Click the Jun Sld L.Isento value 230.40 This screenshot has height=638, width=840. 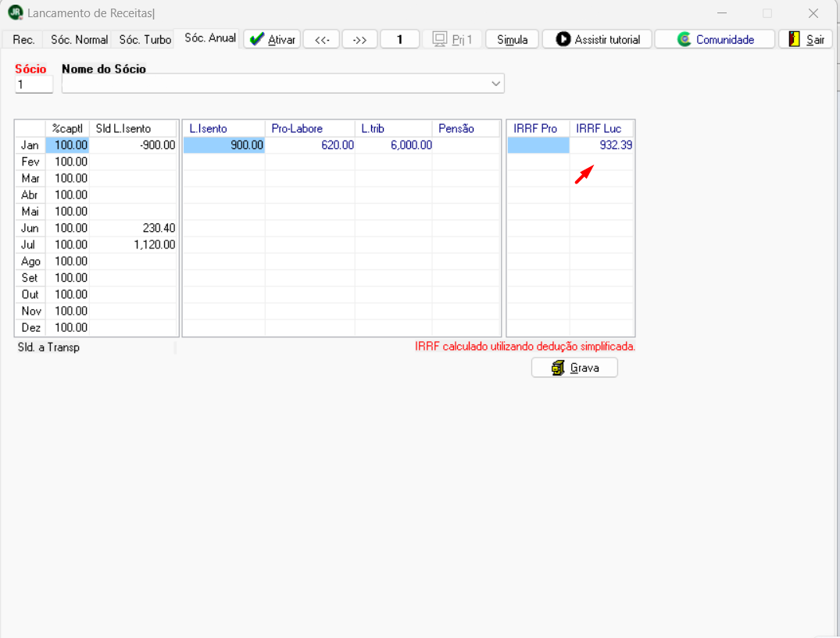pos(159,228)
